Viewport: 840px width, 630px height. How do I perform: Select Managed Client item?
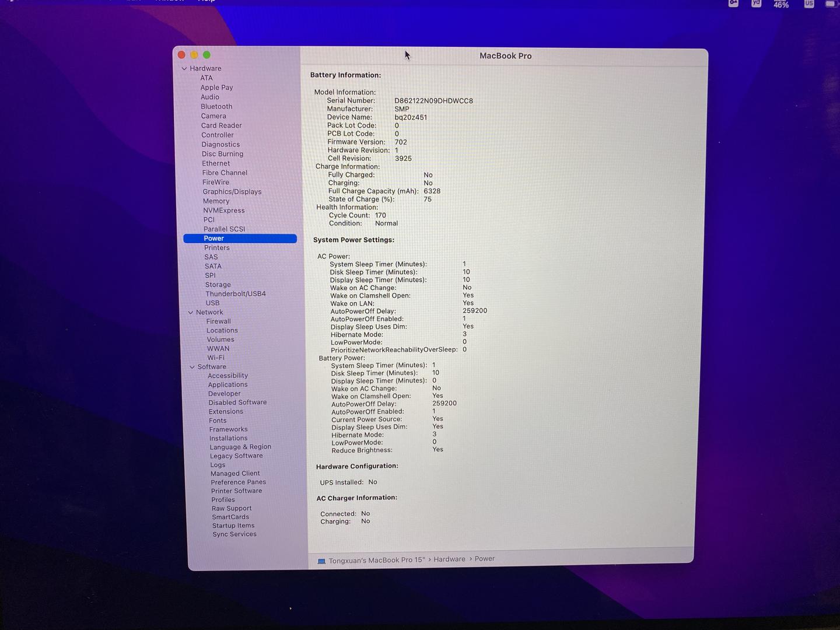point(235,474)
